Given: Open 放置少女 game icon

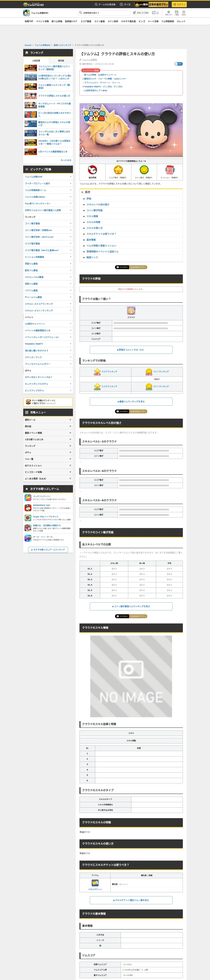Looking at the screenshot, I should point(28,528).
